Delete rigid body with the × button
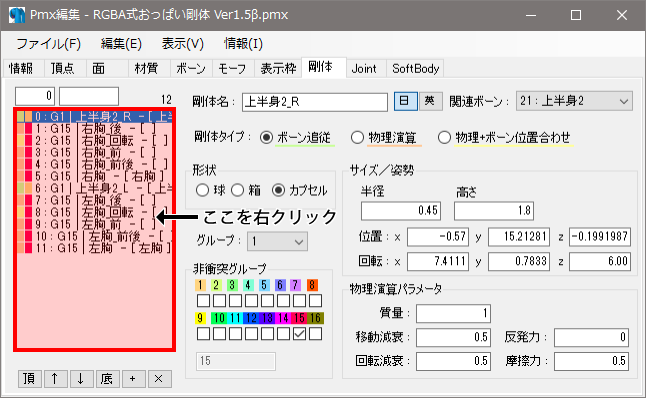Viewport: 646px width, 398px height. click(x=159, y=379)
